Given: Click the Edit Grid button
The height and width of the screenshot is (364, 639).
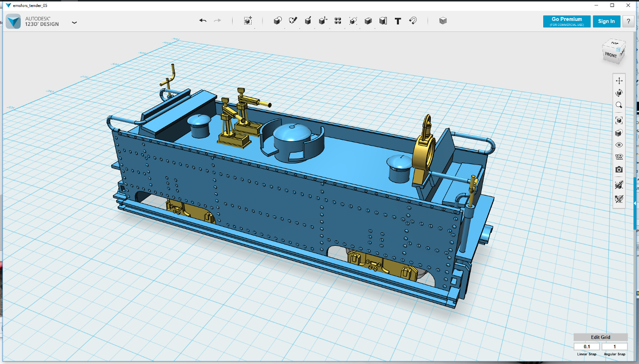Looking at the screenshot, I should [x=601, y=338].
